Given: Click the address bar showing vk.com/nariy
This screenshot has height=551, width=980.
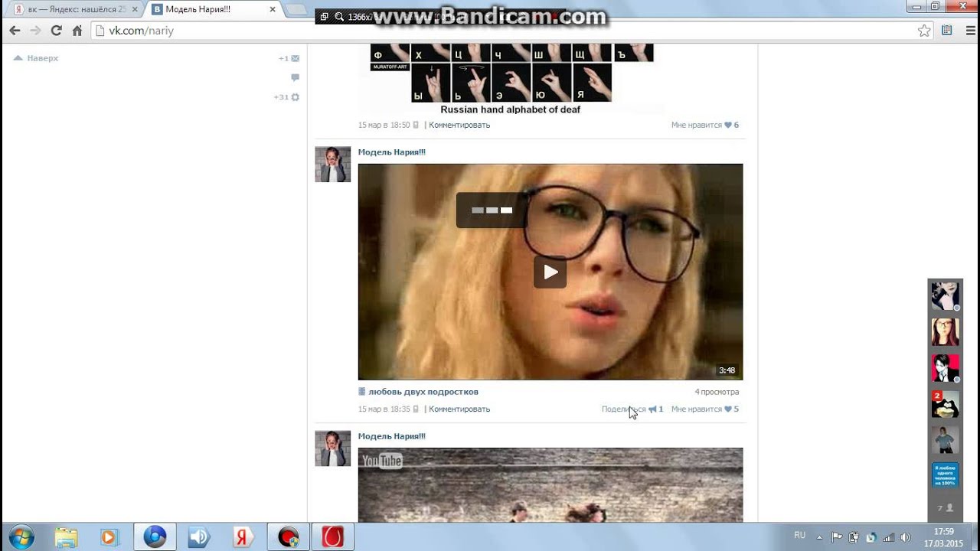Looking at the screenshot, I should pos(505,31).
